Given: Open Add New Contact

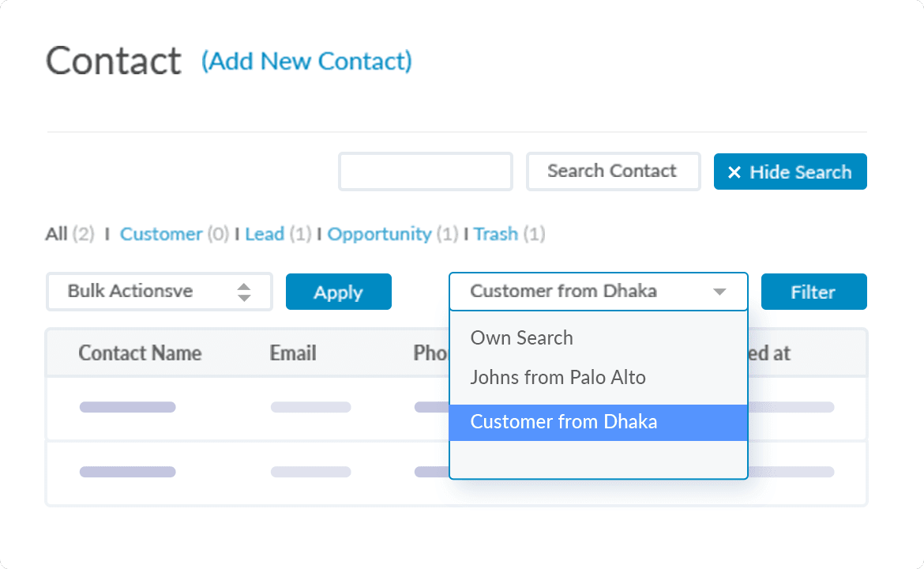Looking at the screenshot, I should point(307,62).
